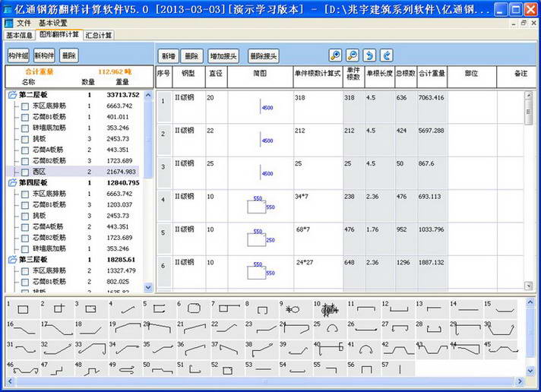Click the rebar table scroll up arrow

coord(529,95)
